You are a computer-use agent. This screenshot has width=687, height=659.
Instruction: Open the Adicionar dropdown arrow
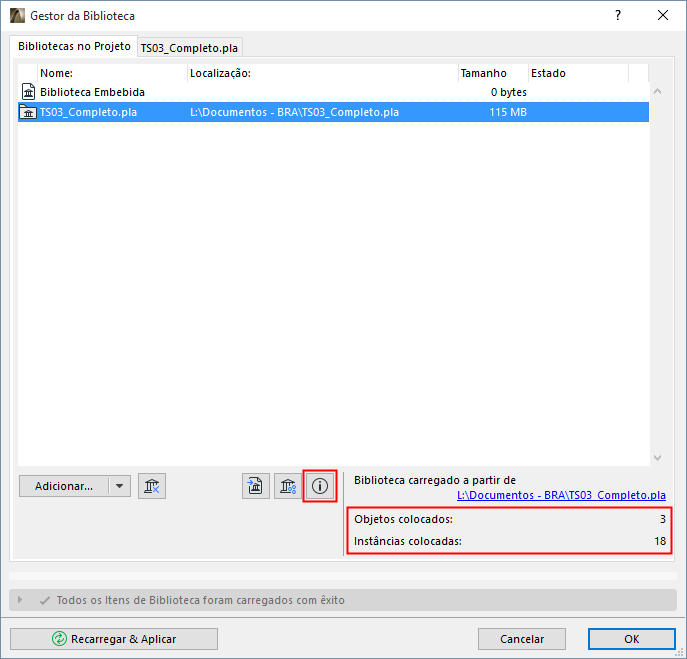tap(119, 486)
